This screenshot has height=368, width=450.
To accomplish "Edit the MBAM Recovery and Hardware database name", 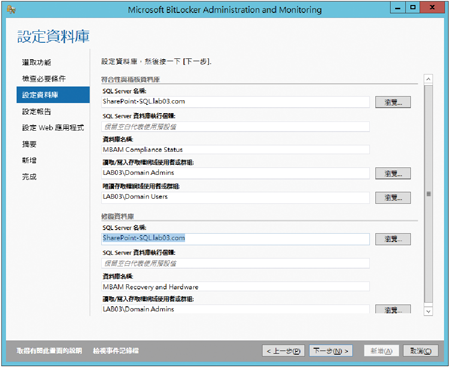I will click(235, 287).
